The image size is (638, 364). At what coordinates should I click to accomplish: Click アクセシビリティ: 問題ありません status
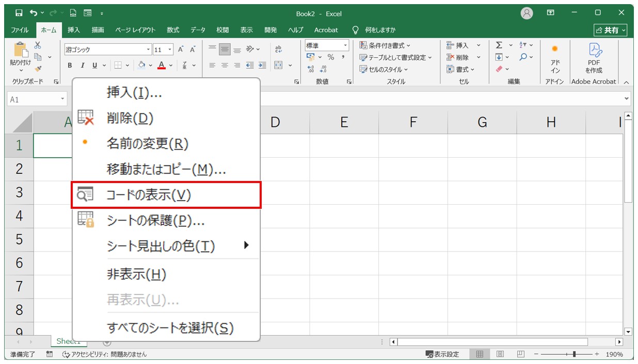(104, 354)
